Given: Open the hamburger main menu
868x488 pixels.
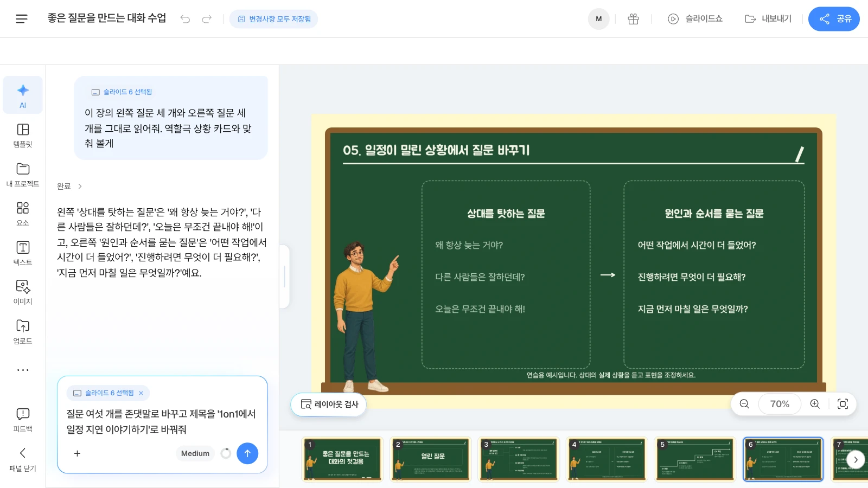Looking at the screenshot, I should pyautogui.click(x=22, y=19).
